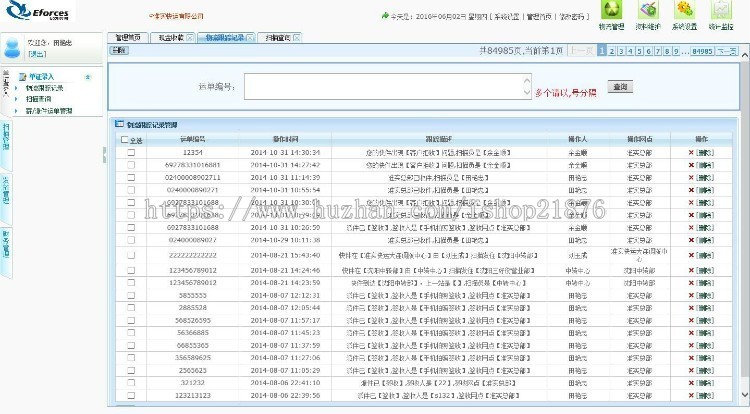Click the red X delete icon for waybill 56366885
The image size is (750, 414).
[691, 333]
